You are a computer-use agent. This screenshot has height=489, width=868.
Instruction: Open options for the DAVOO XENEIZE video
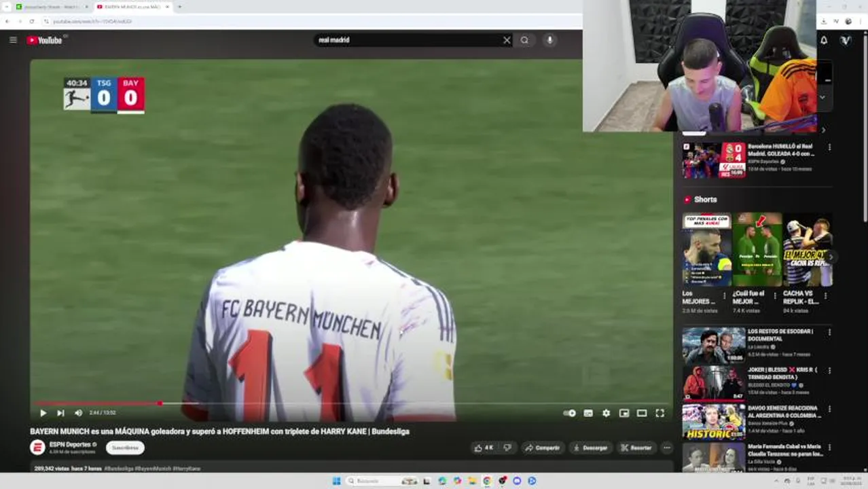tap(829, 410)
